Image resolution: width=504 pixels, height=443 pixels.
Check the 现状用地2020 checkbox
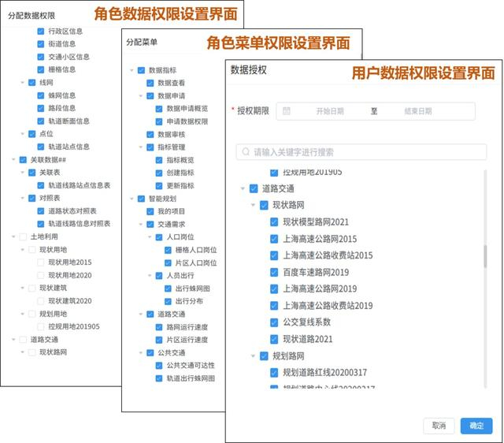(x=41, y=275)
